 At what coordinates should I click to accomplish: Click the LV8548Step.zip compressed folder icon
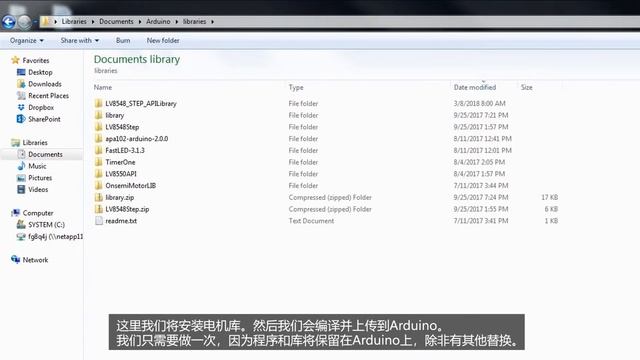[x=98, y=209]
